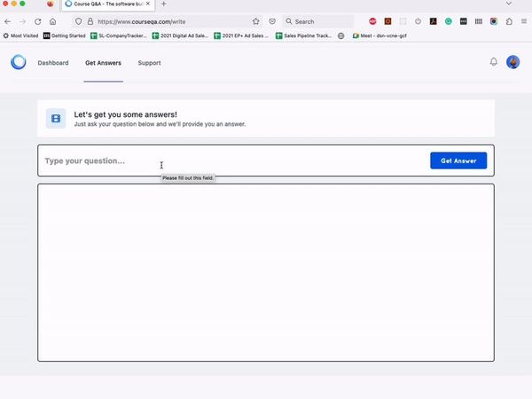This screenshot has width=532, height=399.
Task: Click the film icon beside the answers heading
Action: click(x=56, y=119)
